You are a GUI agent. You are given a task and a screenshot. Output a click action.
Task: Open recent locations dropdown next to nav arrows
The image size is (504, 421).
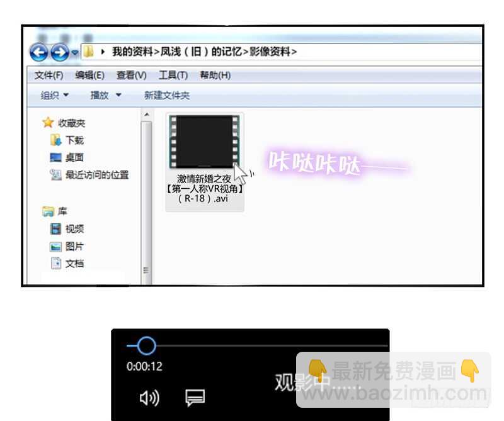coord(75,52)
